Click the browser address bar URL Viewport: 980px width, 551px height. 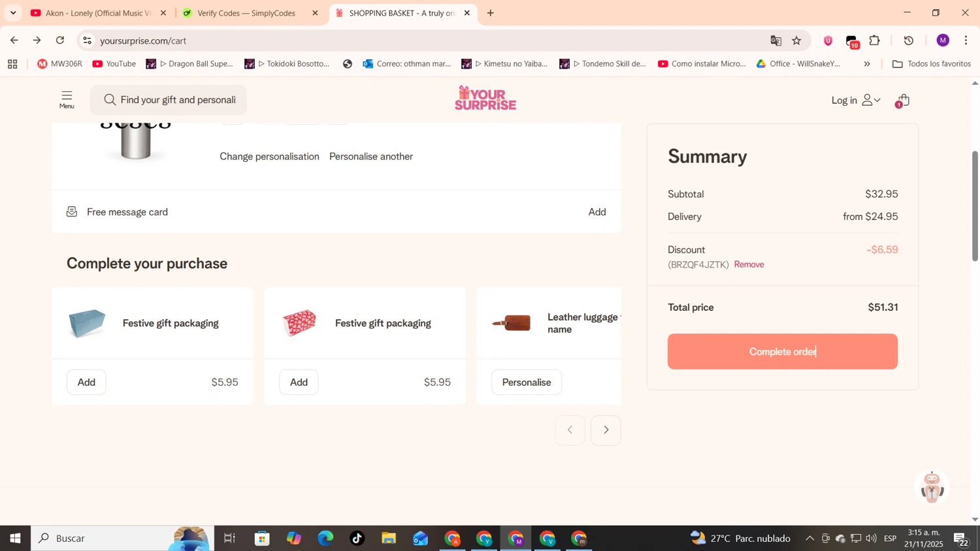143,40
